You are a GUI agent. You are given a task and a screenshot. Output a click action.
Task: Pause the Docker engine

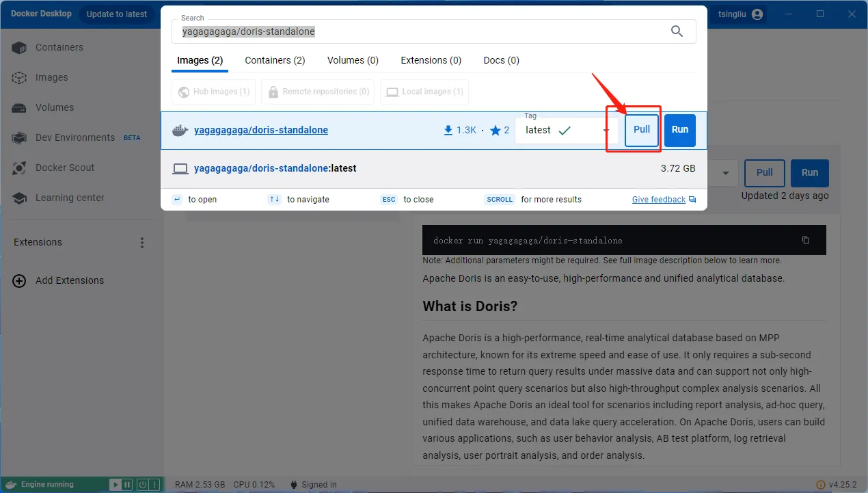[126, 485]
